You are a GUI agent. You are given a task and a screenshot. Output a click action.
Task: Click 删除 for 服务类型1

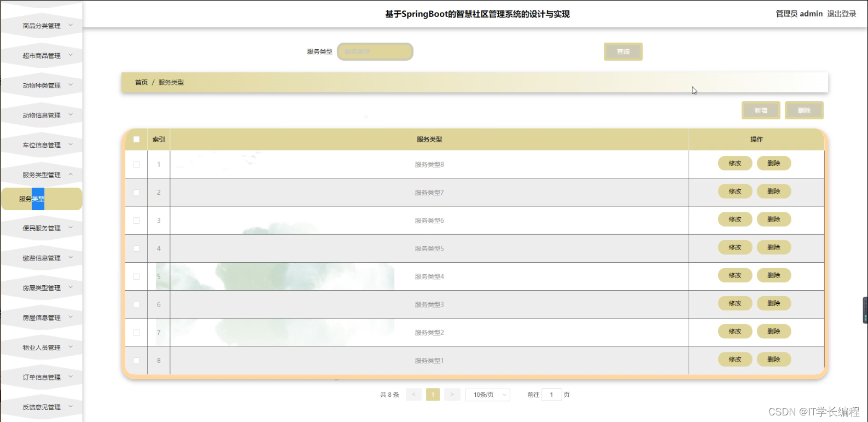pos(774,359)
